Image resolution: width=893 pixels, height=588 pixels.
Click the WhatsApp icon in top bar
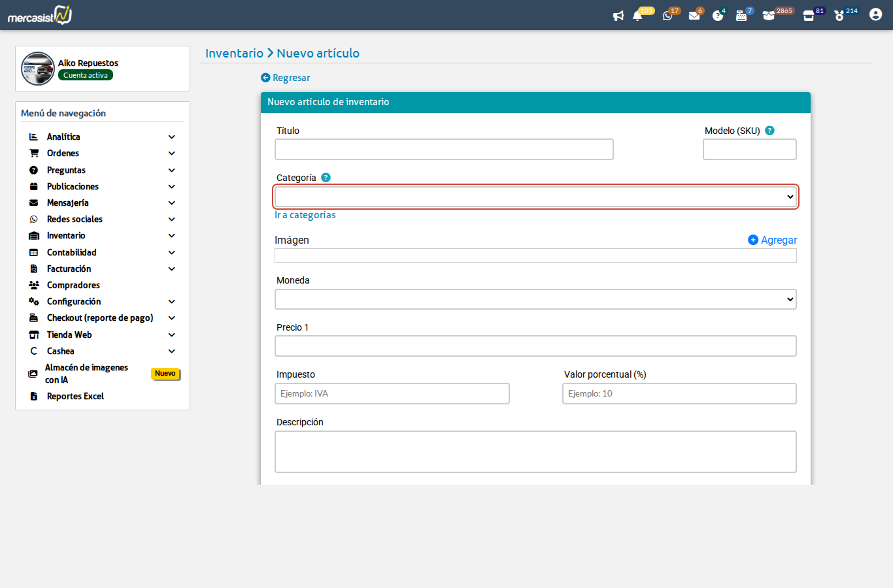pyautogui.click(x=667, y=16)
